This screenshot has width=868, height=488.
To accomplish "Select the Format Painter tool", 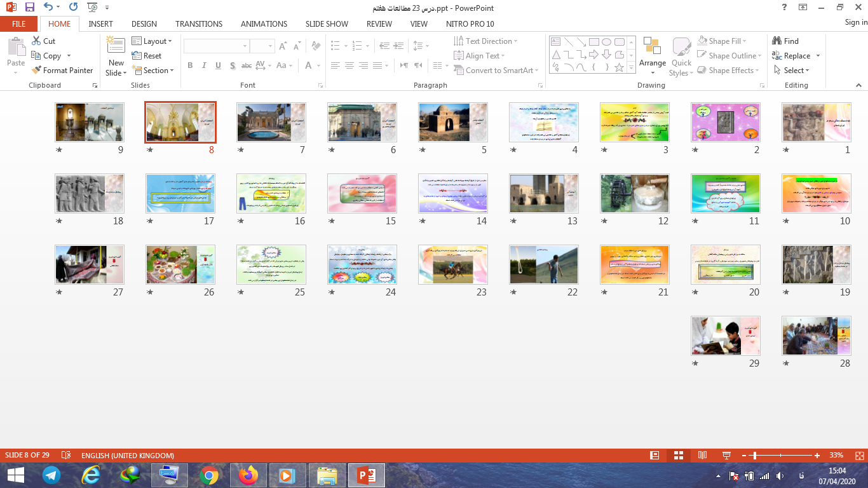I will coord(62,71).
